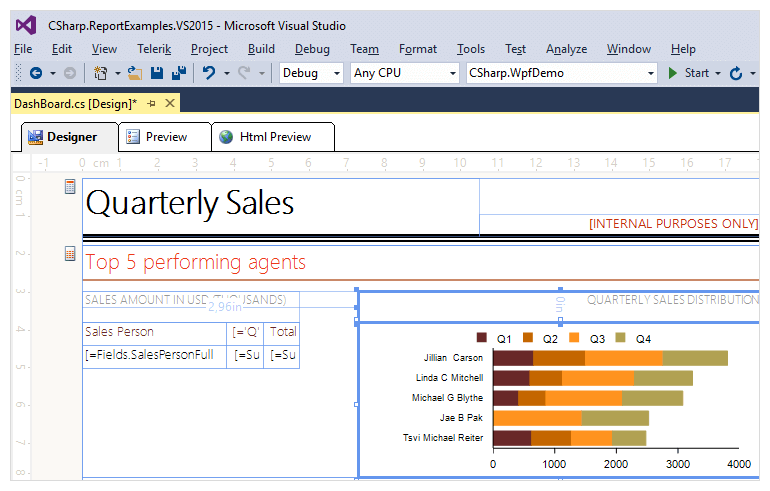Open the Project menu
Screen dimensions: 770x491
209,49
